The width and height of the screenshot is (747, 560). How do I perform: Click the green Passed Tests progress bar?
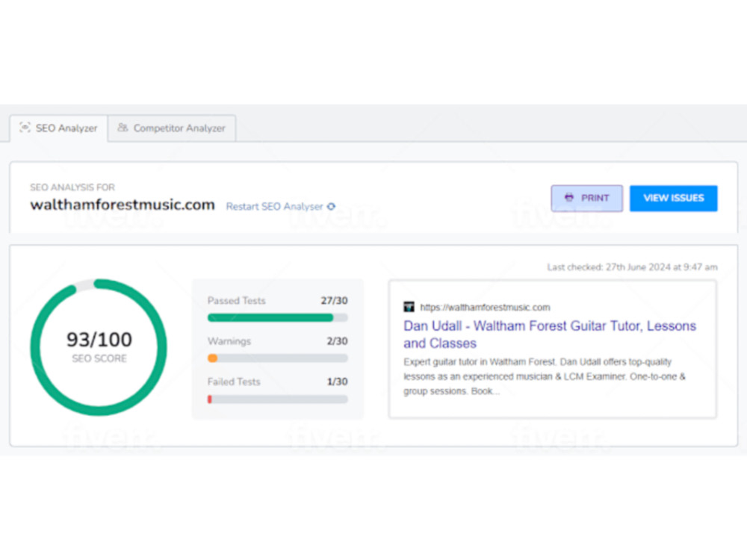coord(278,317)
